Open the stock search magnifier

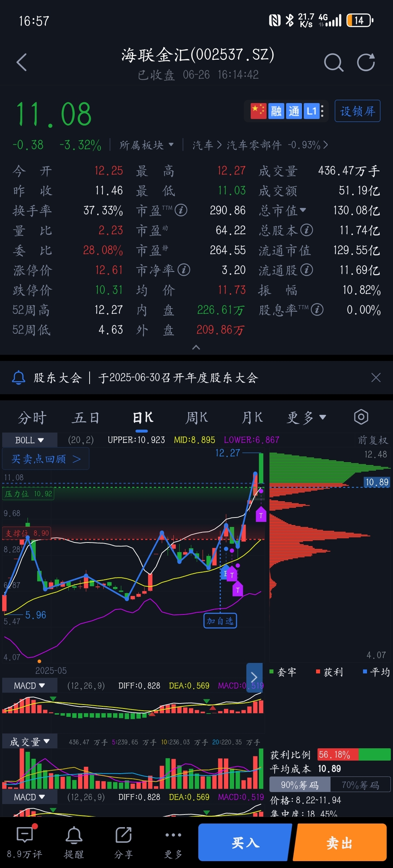[333, 62]
